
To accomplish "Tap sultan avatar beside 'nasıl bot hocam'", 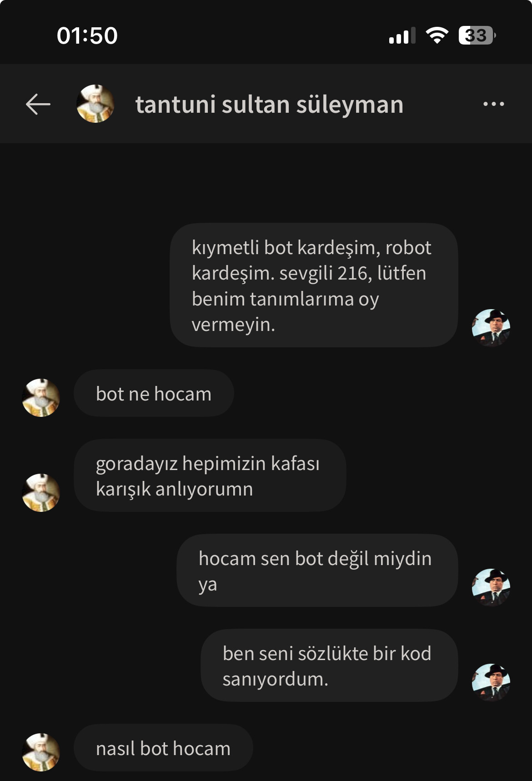I will click(x=41, y=752).
